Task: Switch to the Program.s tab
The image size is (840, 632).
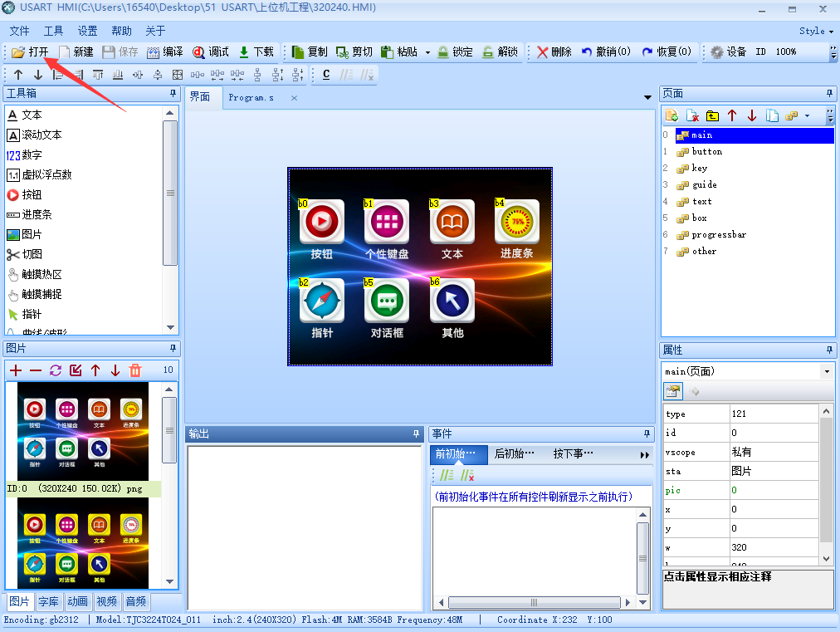Action: [x=251, y=97]
